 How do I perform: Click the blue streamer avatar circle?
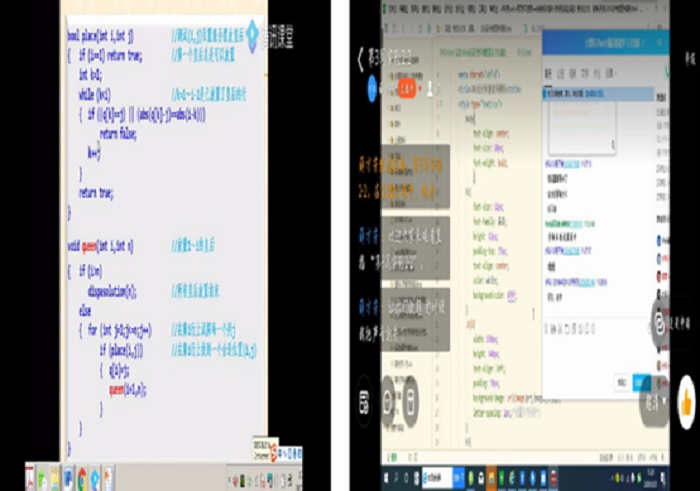pos(371,89)
